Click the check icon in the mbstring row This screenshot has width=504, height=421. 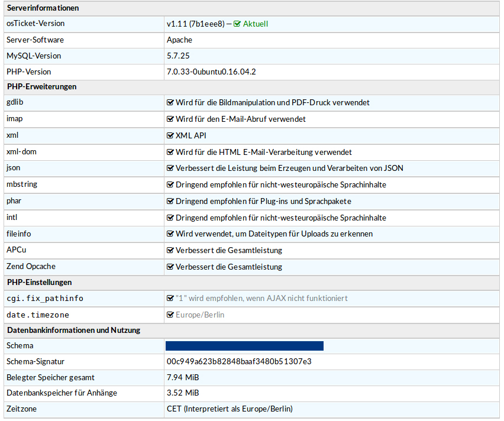[x=170, y=185]
